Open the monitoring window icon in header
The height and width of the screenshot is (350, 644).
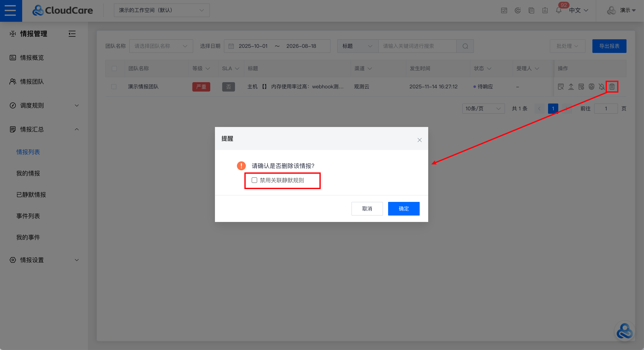(504, 10)
